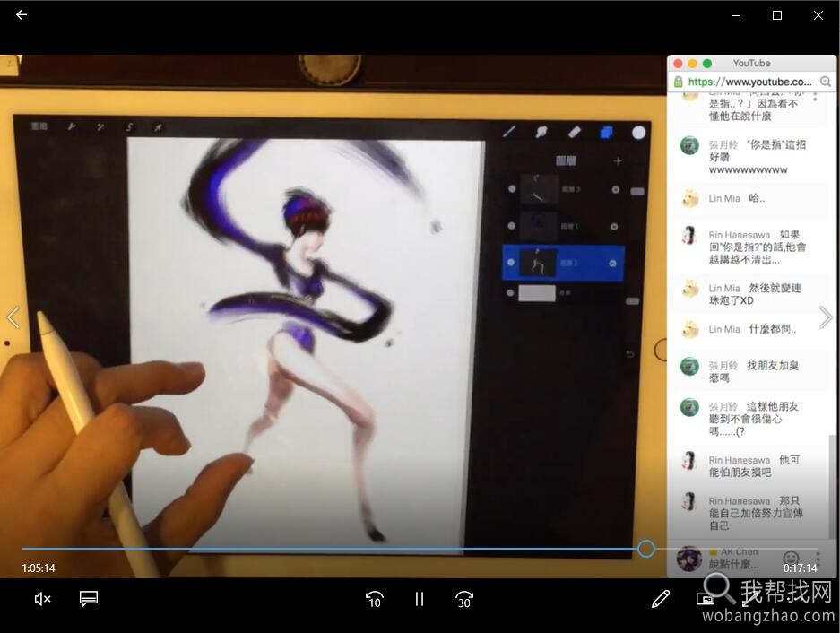
Task: Open options circle of highlighted layer
Action: (x=613, y=264)
